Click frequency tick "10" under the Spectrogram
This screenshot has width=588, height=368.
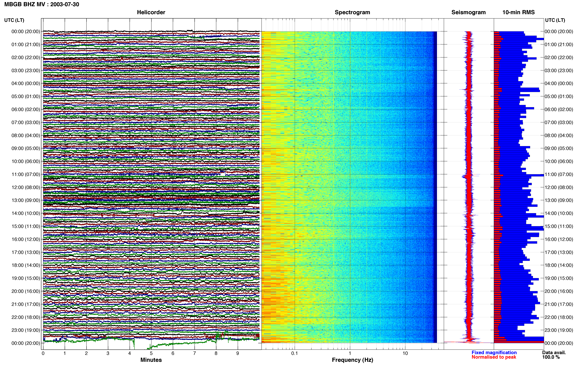(405, 353)
